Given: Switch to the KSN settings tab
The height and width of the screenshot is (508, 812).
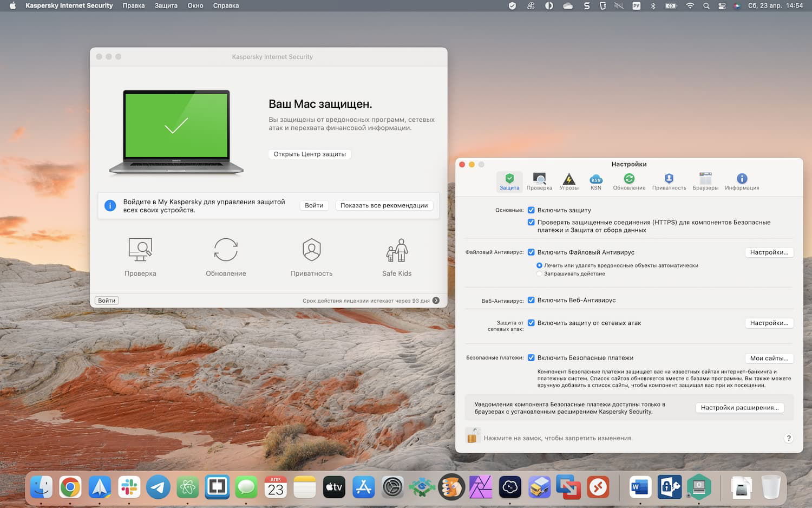Looking at the screenshot, I should coord(596,181).
